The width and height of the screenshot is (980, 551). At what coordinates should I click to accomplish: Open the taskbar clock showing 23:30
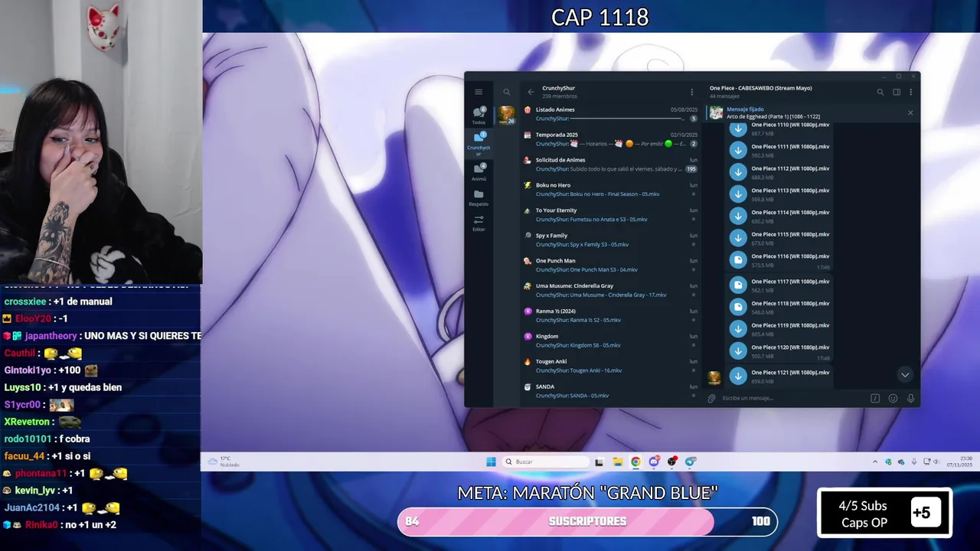(x=959, y=461)
